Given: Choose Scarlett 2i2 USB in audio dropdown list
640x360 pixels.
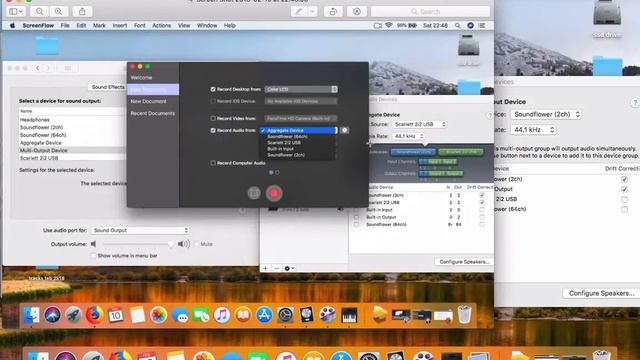Looking at the screenshot, I should coord(298,142).
